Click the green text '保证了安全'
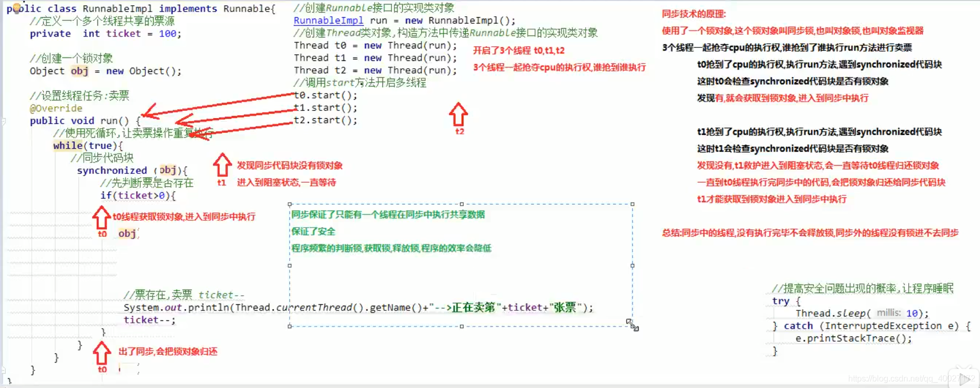The height and width of the screenshot is (388, 980). pyautogui.click(x=313, y=231)
